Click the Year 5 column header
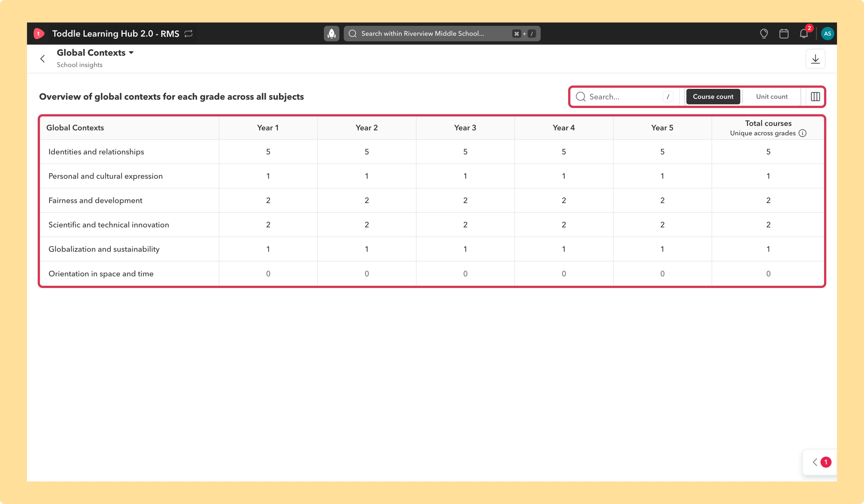864x504 pixels. tap(662, 128)
